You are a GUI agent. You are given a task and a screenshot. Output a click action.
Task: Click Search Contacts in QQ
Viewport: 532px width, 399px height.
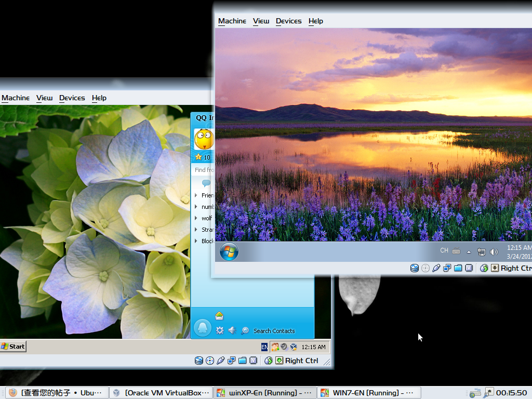tap(274, 331)
